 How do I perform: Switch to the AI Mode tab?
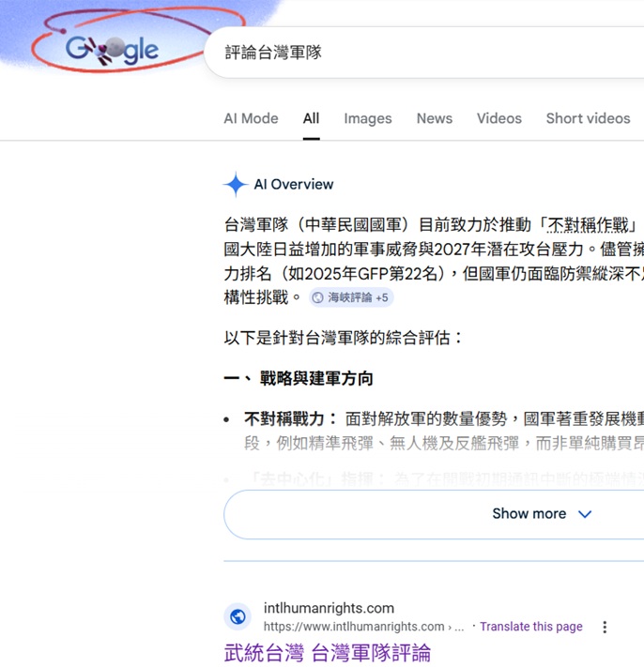pyautogui.click(x=251, y=118)
